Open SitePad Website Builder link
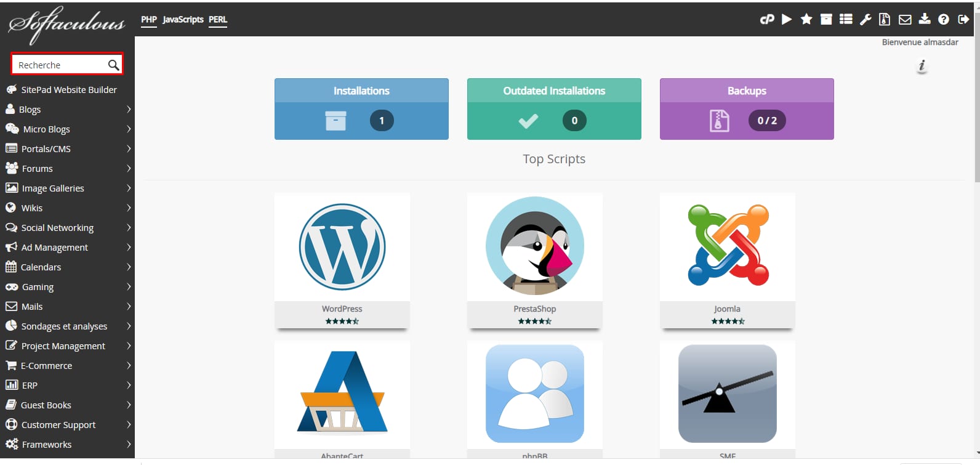The image size is (980, 465). point(68,90)
